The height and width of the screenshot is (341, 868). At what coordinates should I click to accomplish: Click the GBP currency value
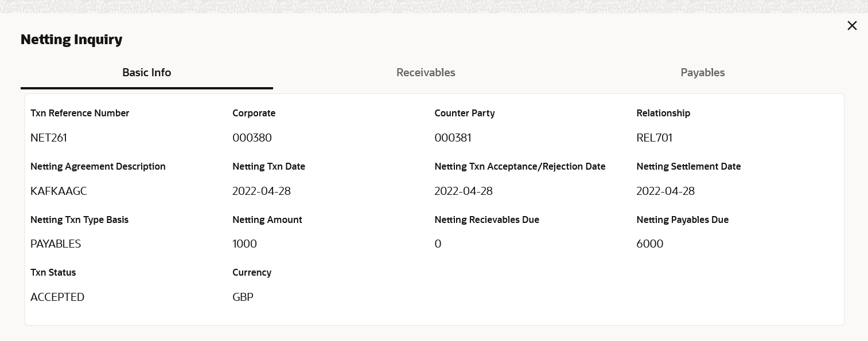coord(243,297)
